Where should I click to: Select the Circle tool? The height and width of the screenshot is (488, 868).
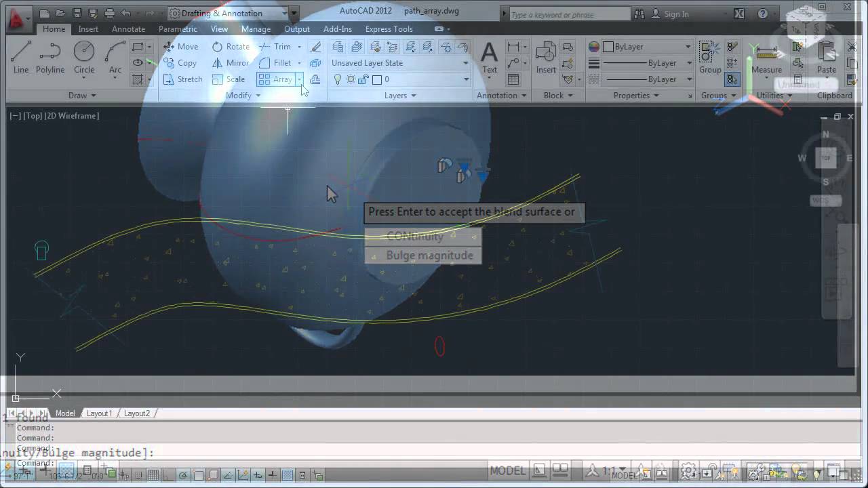pyautogui.click(x=84, y=57)
